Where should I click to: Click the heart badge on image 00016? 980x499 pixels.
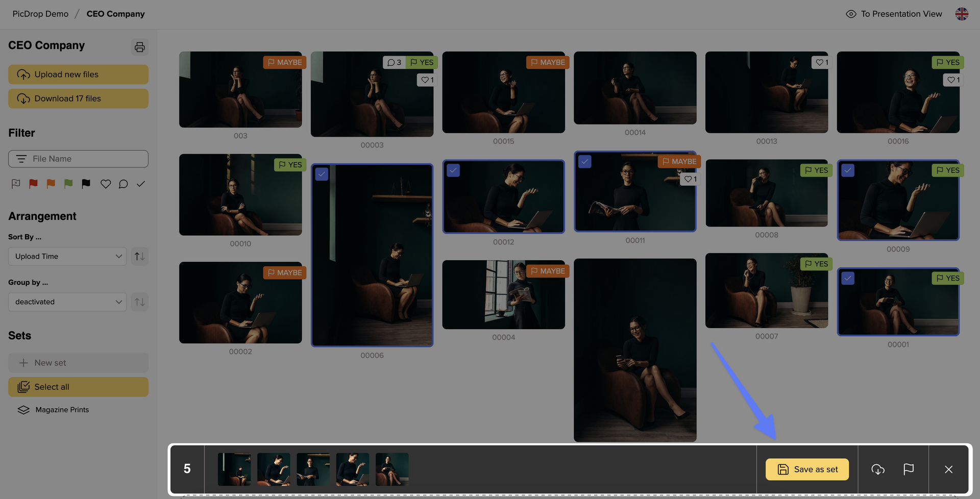pos(953,80)
